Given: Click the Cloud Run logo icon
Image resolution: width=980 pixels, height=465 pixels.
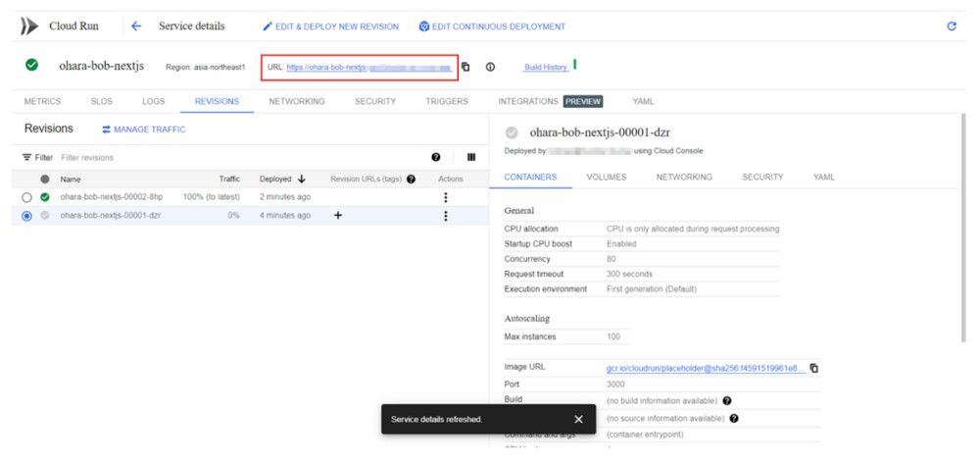Looking at the screenshot, I should (x=29, y=26).
